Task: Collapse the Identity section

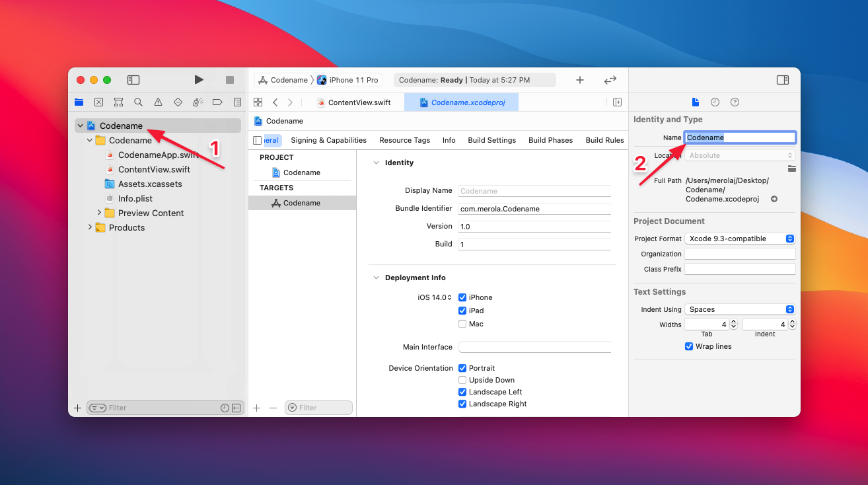Action: [377, 163]
